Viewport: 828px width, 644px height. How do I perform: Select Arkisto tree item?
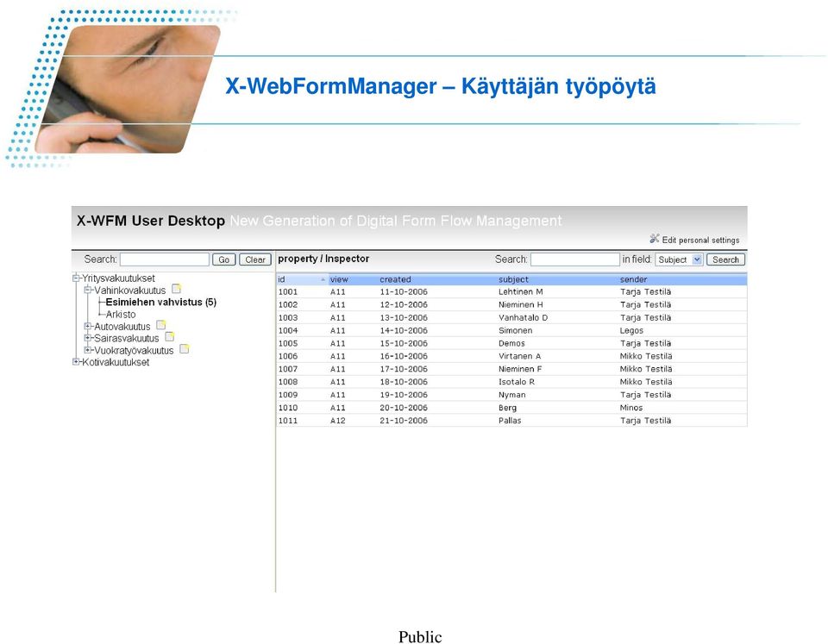coord(121,314)
